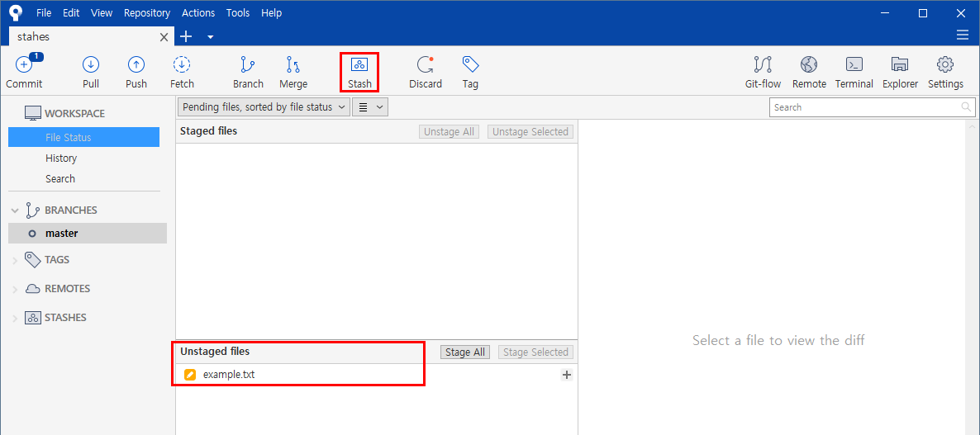
Task: Add a new tab with plus button
Action: pyautogui.click(x=186, y=36)
